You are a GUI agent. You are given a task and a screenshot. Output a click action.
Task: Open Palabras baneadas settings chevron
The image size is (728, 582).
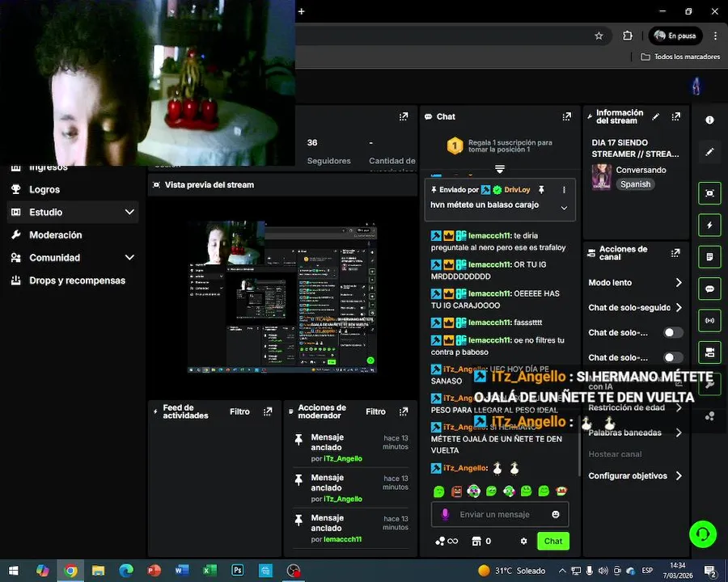[x=679, y=432]
